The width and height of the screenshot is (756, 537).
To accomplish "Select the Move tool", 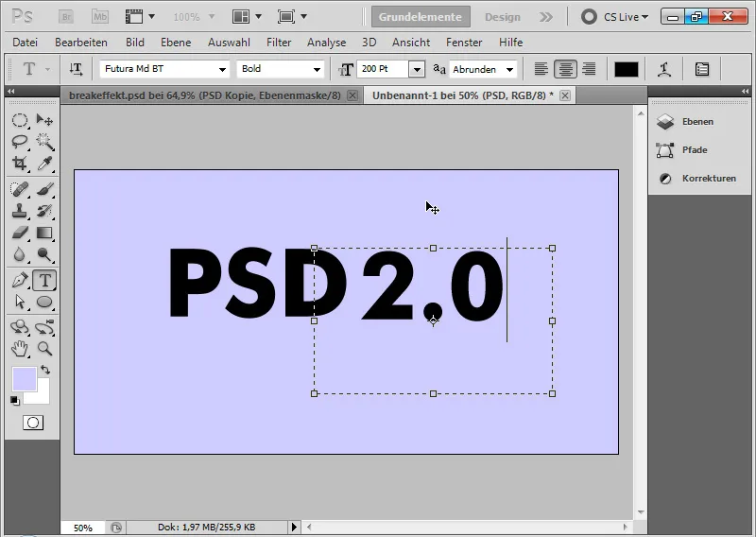I will coord(44,120).
